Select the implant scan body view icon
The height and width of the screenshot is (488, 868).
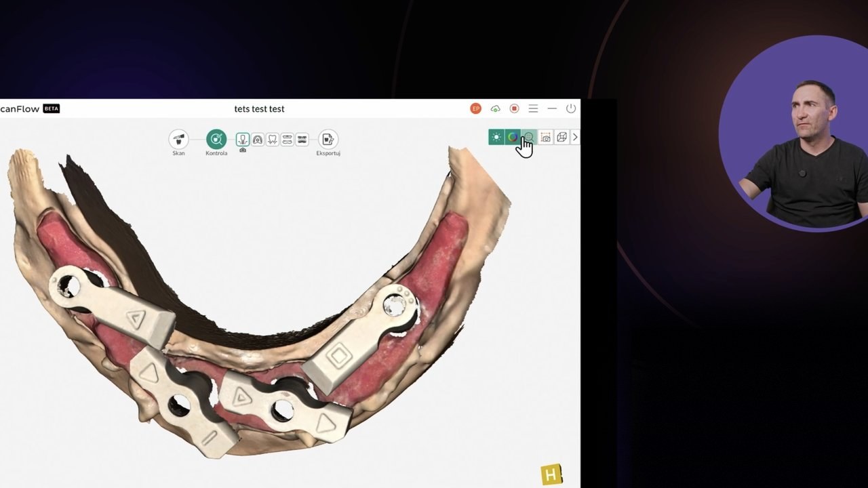click(243, 139)
